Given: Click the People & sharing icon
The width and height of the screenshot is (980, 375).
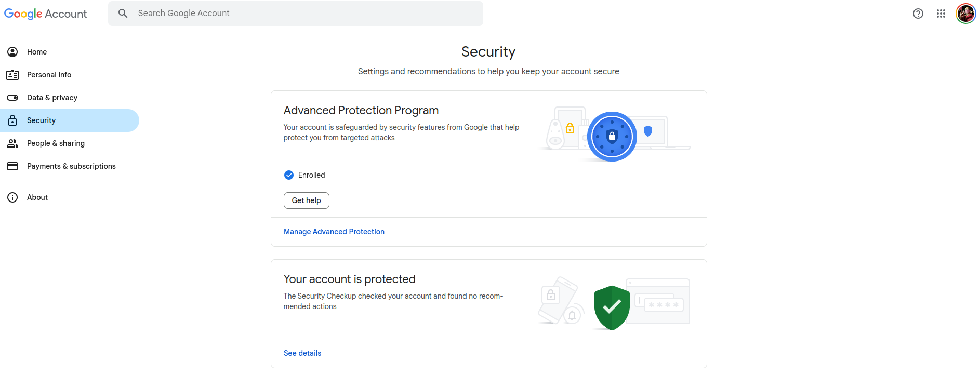Looking at the screenshot, I should click(x=12, y=143).
